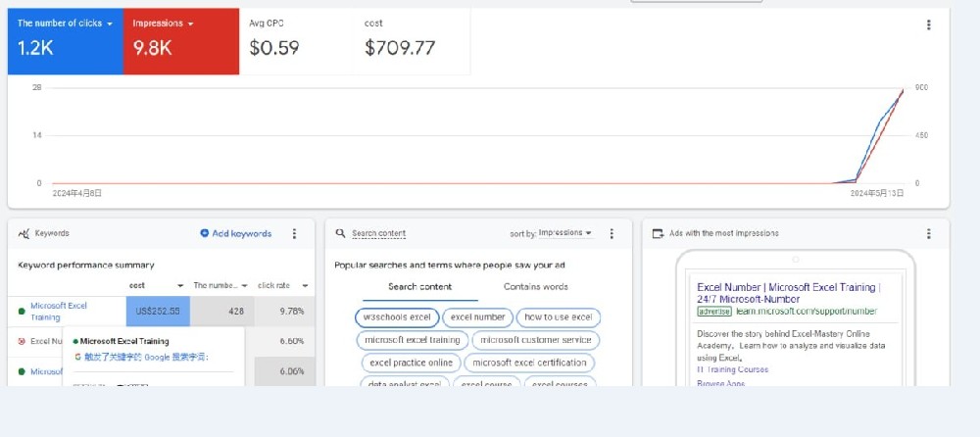Click the bold Microsoft Excel Training tooltip title
Screen dimensions: 980x437
124,341
